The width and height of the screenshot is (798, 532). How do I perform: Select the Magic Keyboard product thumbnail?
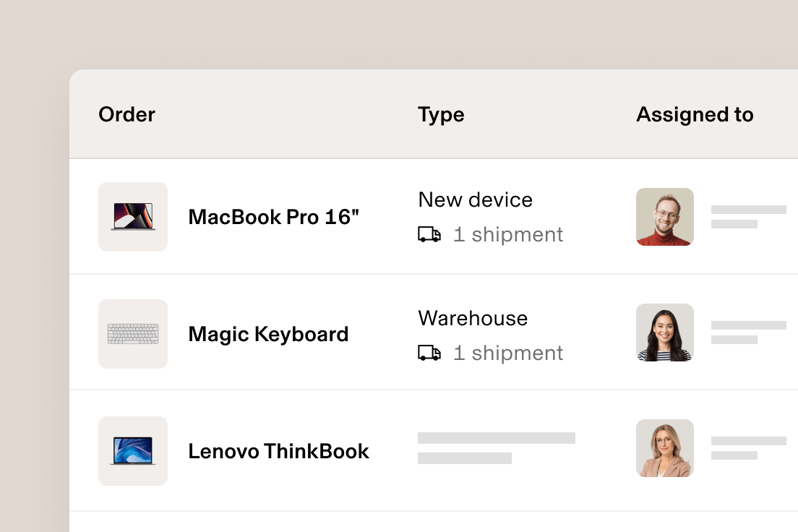coord(133,333)
